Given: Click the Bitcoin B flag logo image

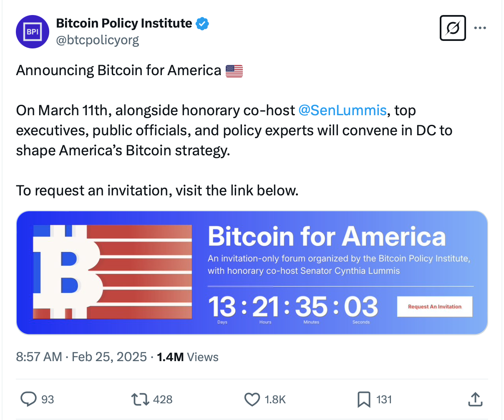Looking at the screenshot, I should pos(112,272).
